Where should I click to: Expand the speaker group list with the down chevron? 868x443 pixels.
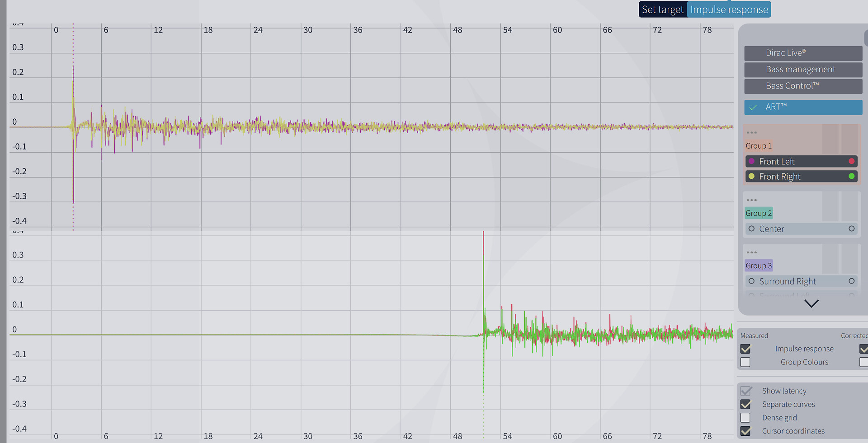[x=811, y=303]
